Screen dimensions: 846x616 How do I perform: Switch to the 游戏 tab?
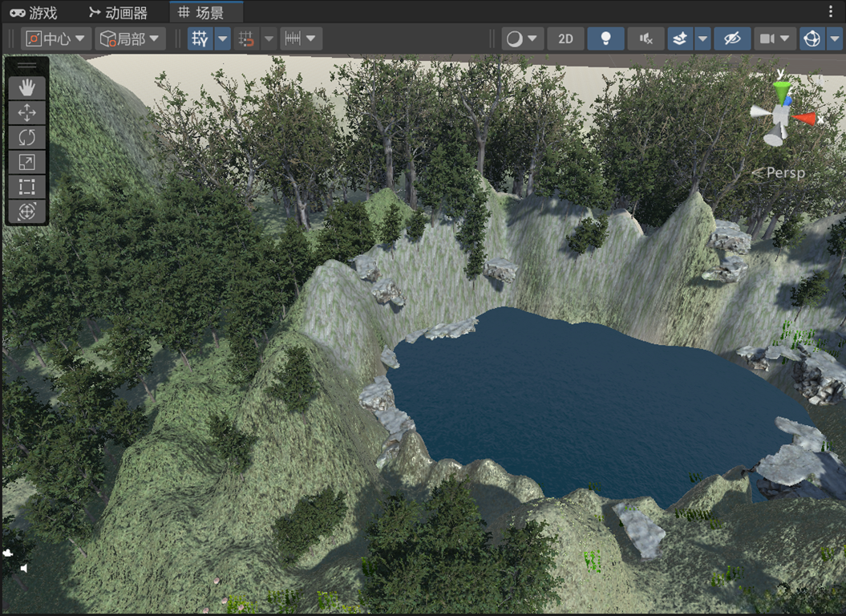34,12
